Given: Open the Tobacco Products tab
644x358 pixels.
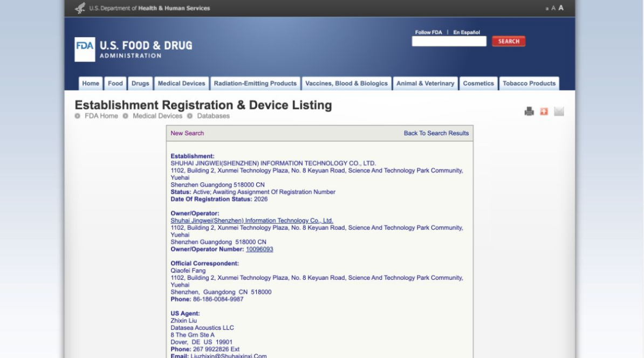Looking at the screenshot, I should 529,84.
